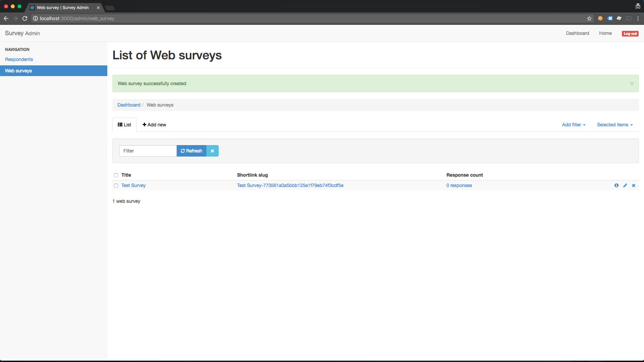The width and height of the screenshot is (644, 362).
Task: Clear the filter using X icon
Action: [212, 151]
